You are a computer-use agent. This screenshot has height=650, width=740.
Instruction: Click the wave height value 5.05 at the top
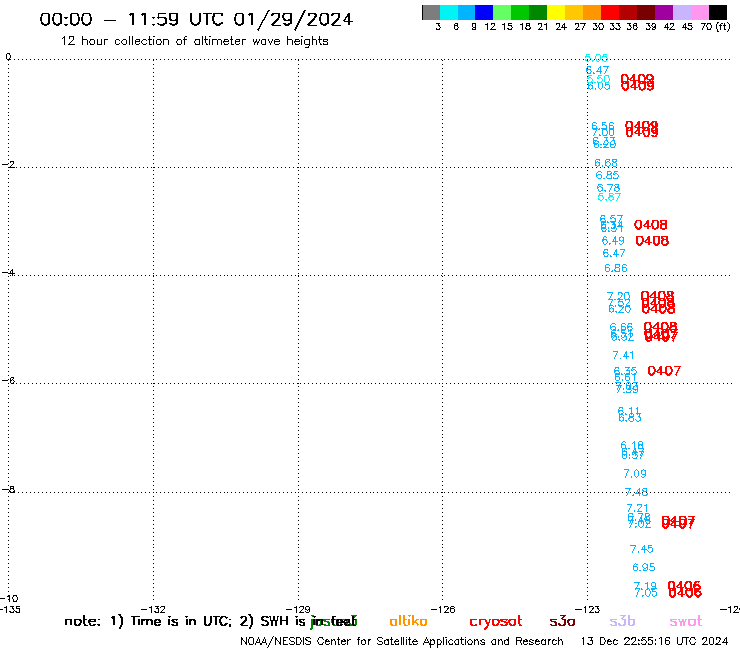[x=596, y=58]
